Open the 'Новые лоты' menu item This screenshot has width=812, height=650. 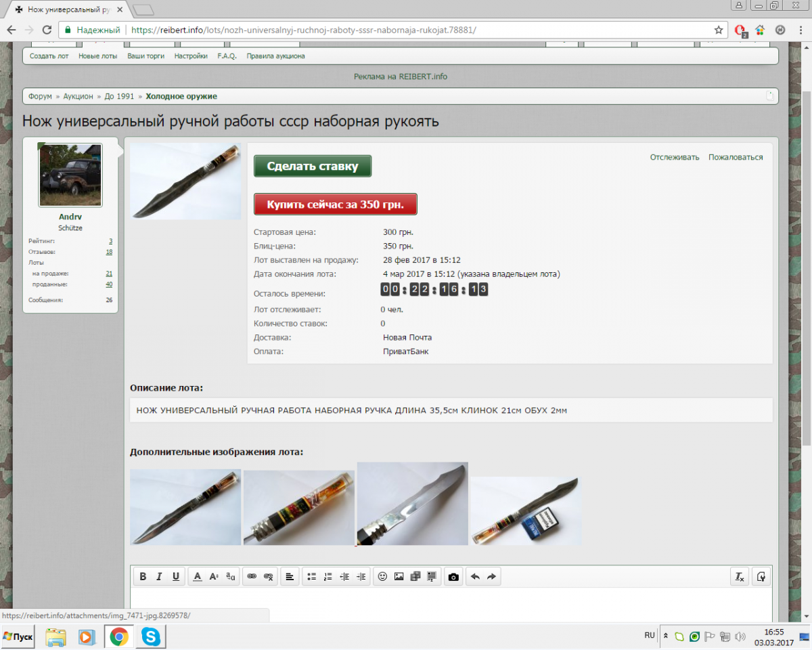(x=97, y=56)
